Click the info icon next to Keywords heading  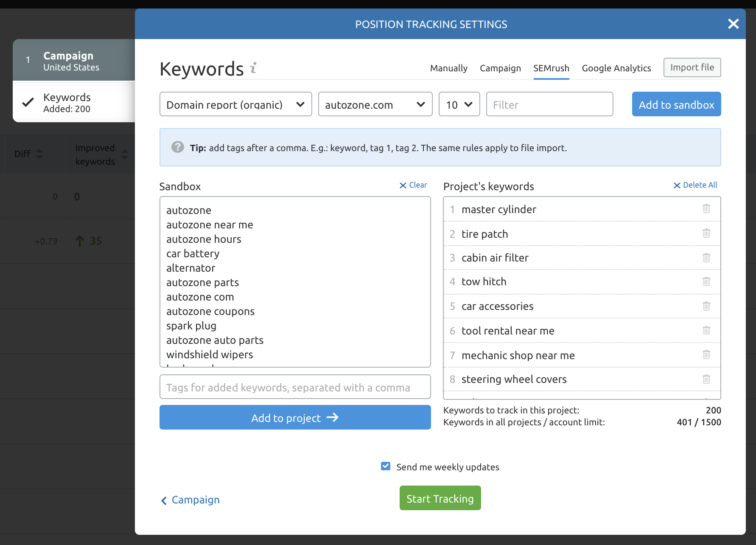253,67
